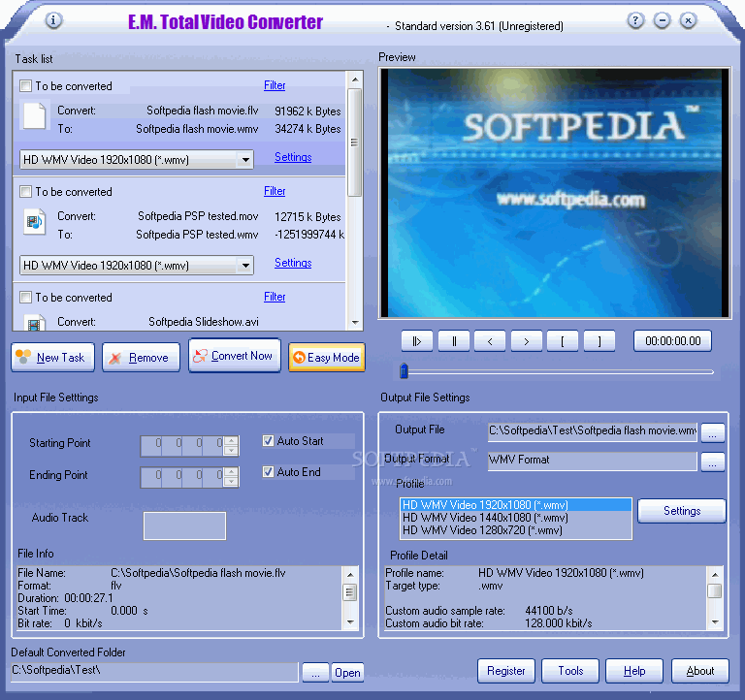Open the Help button
745x700 pixels.
coord(634,671)
